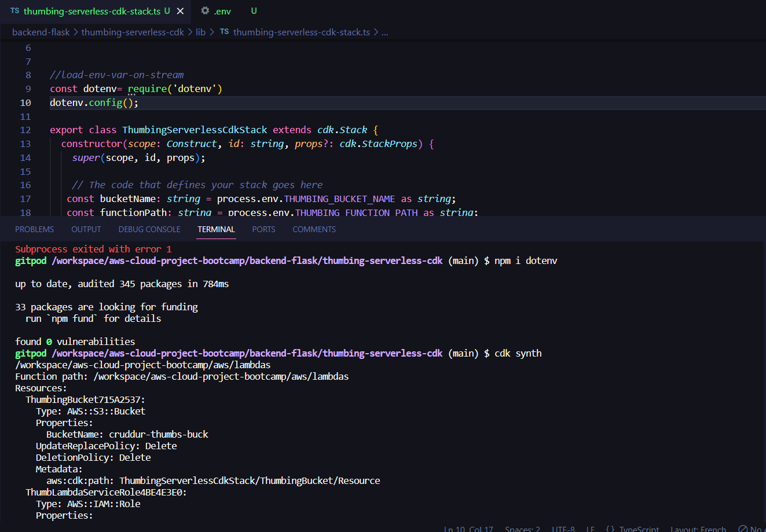The height and width of the screenshot is (532, 766).
Task: Click bucketName variable on line 17
Action: point(128,199)
